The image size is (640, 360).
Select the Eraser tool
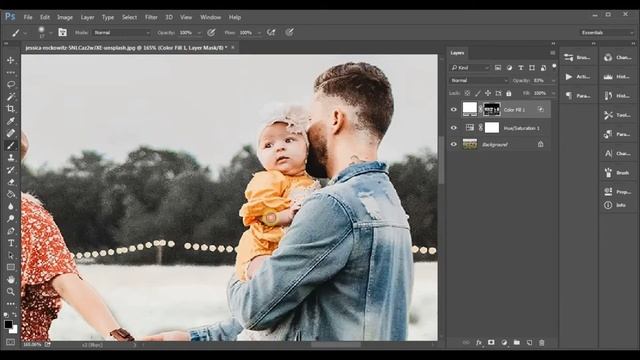point(11,182)
